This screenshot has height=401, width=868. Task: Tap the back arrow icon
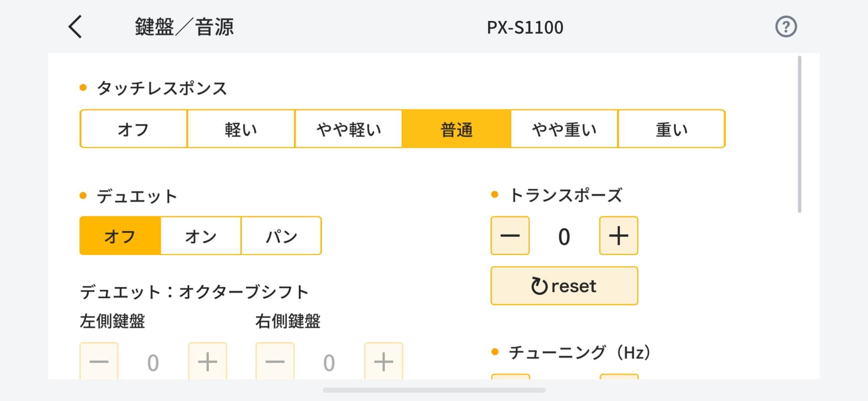pyautogui.click(x=76, y=27)
